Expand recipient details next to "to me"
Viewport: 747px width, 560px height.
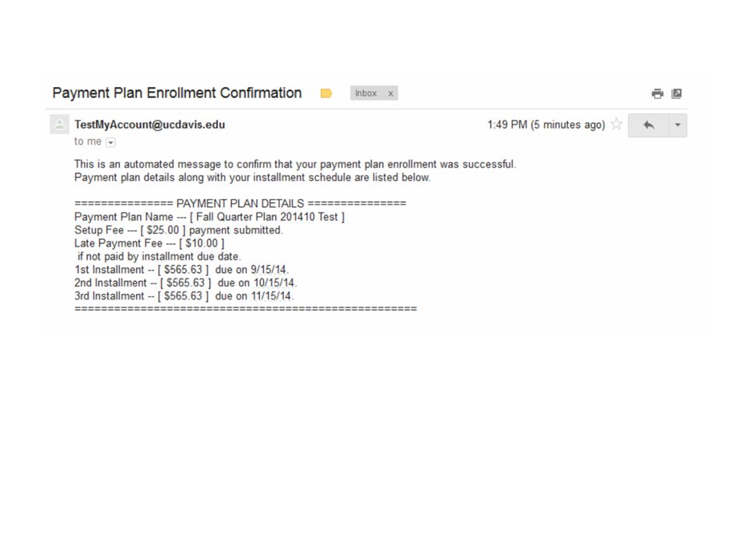[x=110, y=142]
